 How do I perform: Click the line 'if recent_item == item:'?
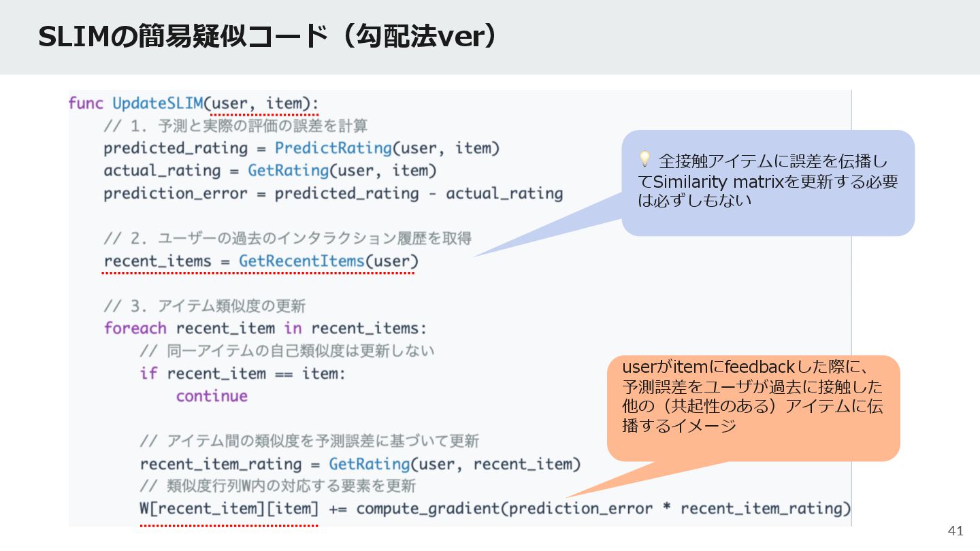coord(243,373)
